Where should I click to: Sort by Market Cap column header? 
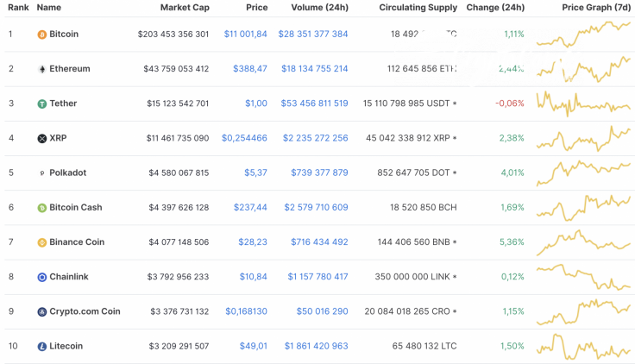pos(185,7)
